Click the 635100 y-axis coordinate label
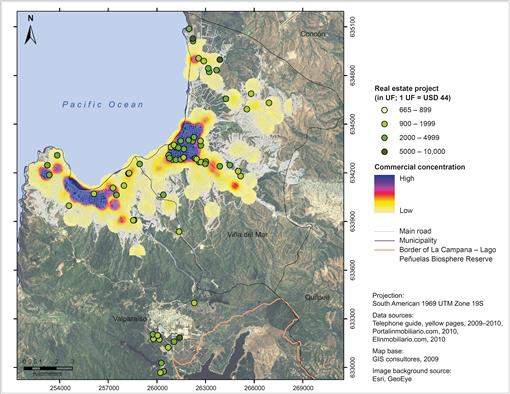 coord(356,27)
